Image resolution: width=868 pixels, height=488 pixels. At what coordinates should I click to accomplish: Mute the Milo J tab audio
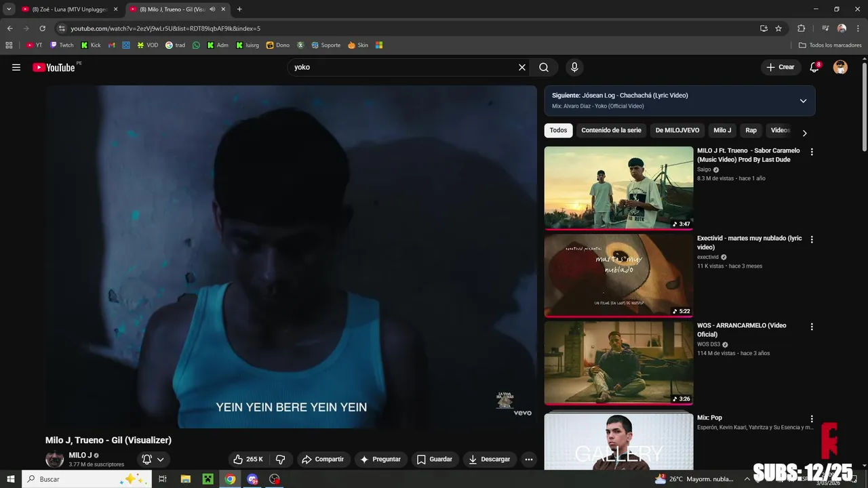click(213, 9)
